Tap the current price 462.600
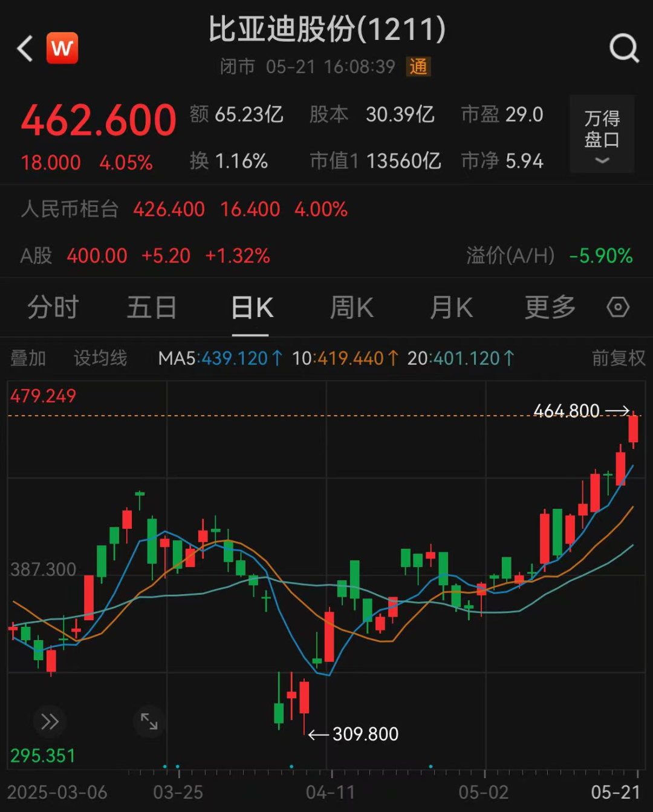The width and height of the screenshot is (653, 812). point(99,120)
